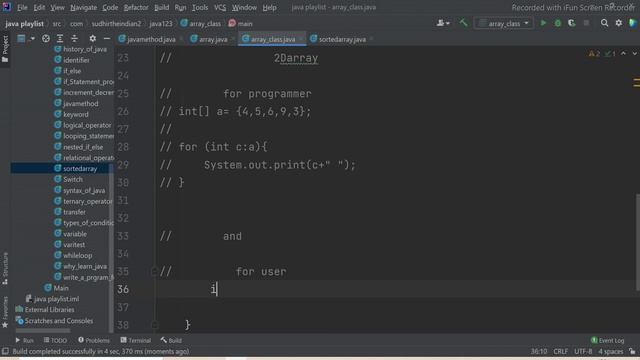640x360 pixels.
Task: Open the Run tool window
Action: 24,340
